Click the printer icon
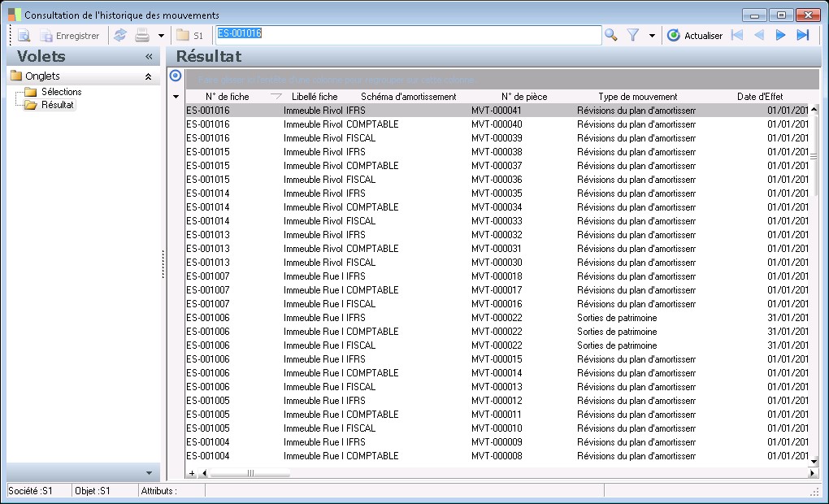The height and width of the screenshot is (504, 829). click(142, 36)
